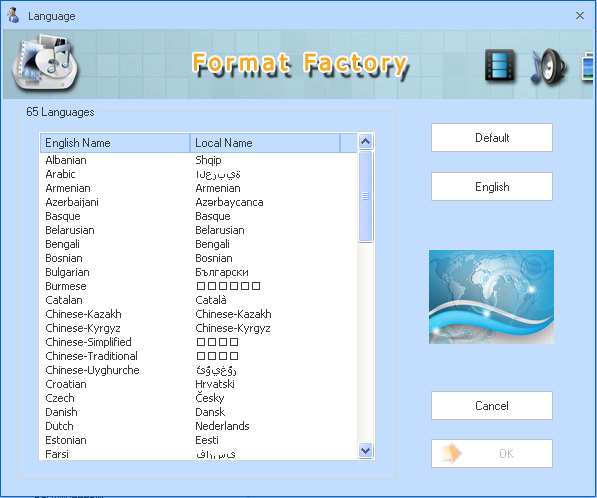Click local name Shqip

[208, 160]
